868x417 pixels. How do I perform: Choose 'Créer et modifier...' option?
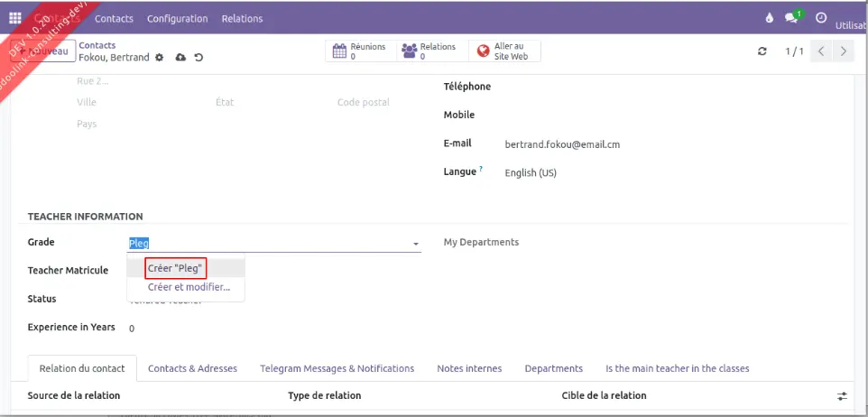pos(189,287)
